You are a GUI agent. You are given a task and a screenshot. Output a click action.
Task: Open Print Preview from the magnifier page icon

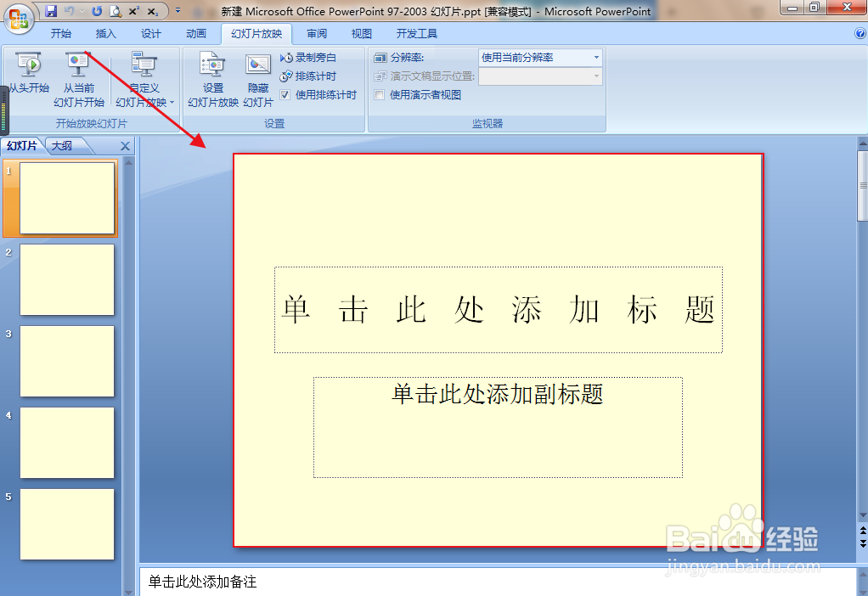point(116,11)
